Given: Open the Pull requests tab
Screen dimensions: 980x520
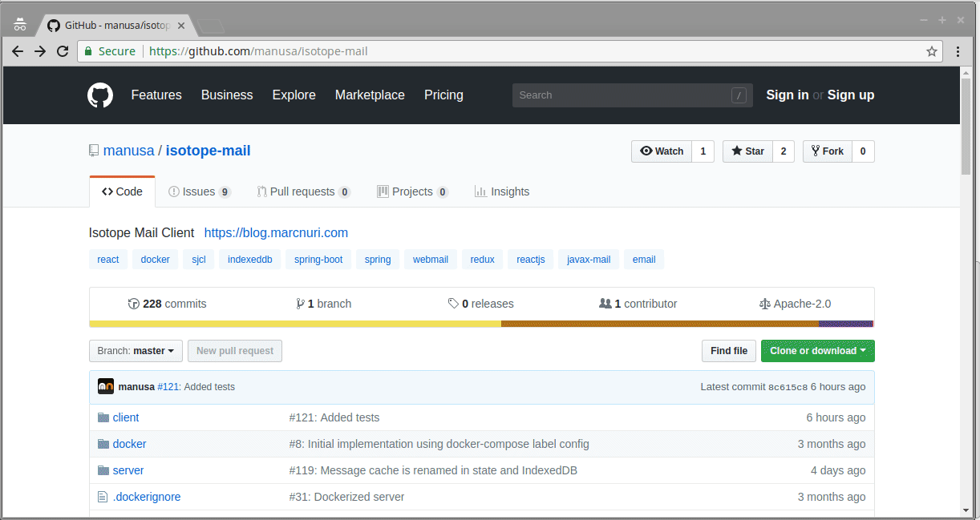Looking at the screenshot, I should pyautogui.click(x=304, y=191).
